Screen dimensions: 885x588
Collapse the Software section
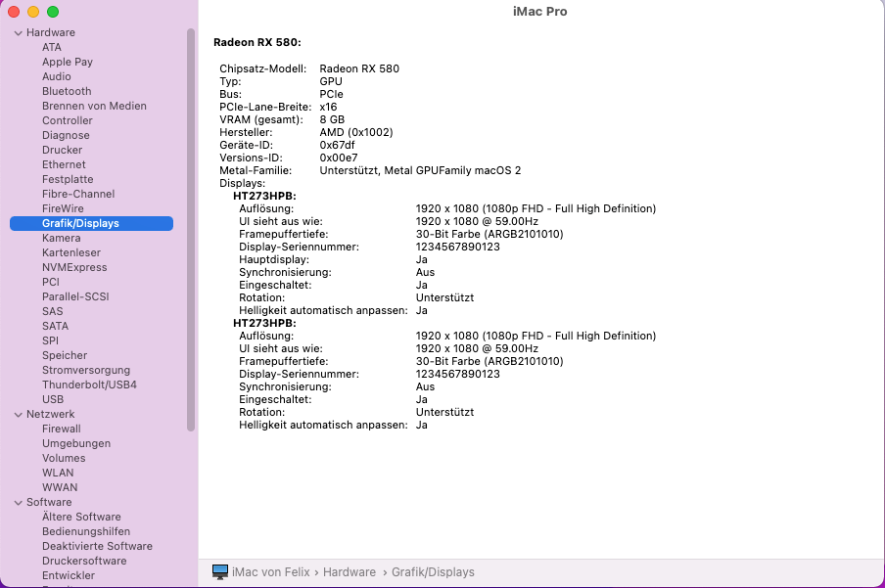tap(18, 502)
